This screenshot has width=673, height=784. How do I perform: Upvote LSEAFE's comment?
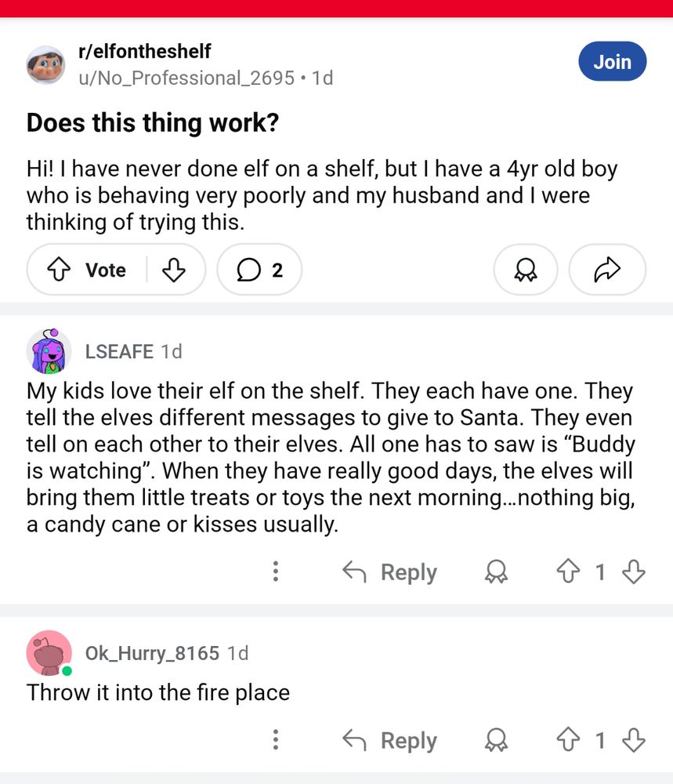tap(567, 572)
